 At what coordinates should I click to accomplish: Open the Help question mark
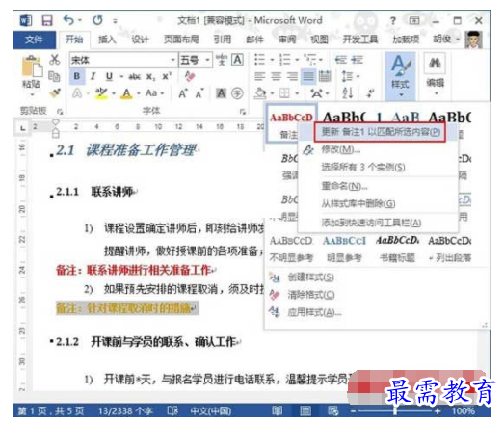pos(393,21)
